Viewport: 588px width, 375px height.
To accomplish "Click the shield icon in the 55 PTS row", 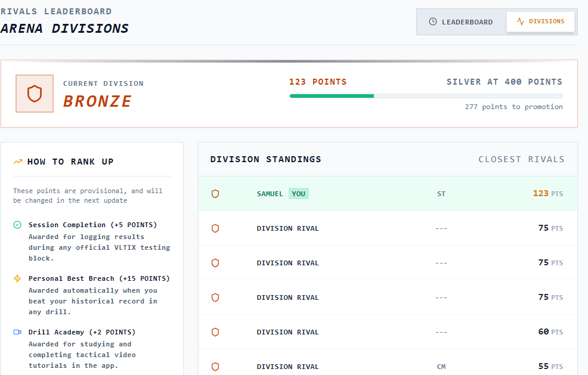I will tap(215, 367).
